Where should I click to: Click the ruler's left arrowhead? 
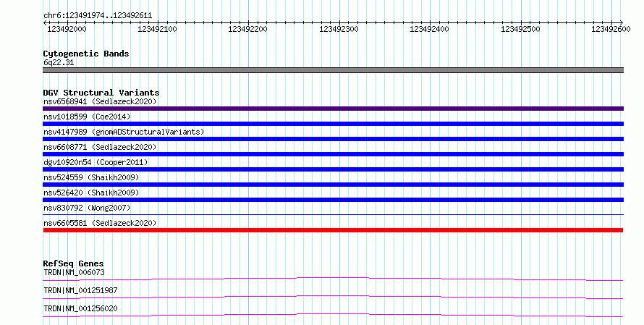click(45, 22)
